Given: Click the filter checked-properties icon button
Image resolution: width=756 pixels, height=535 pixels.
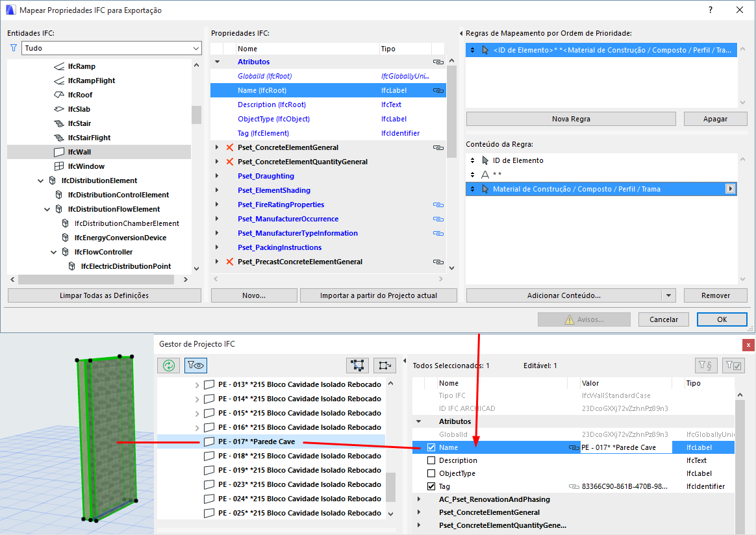Looking at the screenshot, I should click(x=733, y=366).
